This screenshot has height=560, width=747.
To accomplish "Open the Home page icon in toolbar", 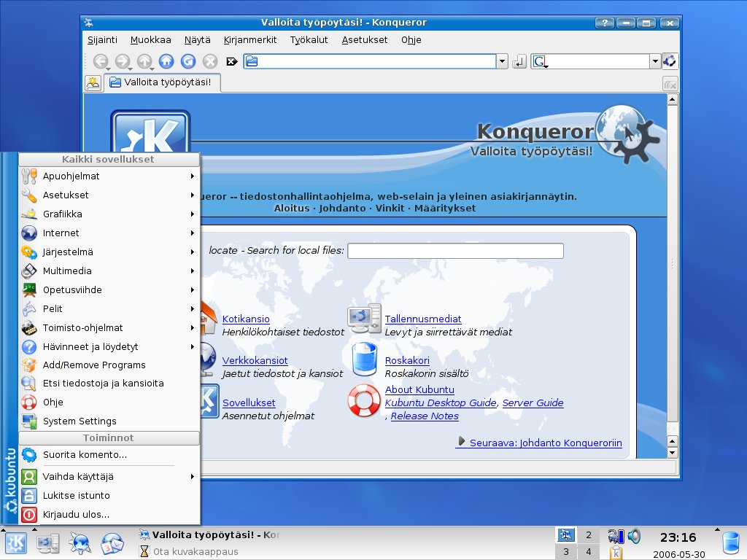I will [x=166, y=61].
